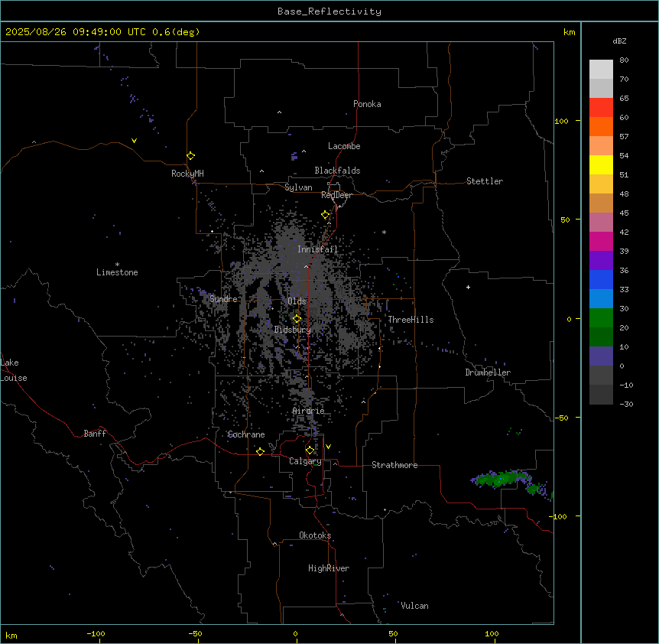Select the dark green 10 dBZ swatch
The height and width of the screenshot is (644, 659).
pos(601,337)
